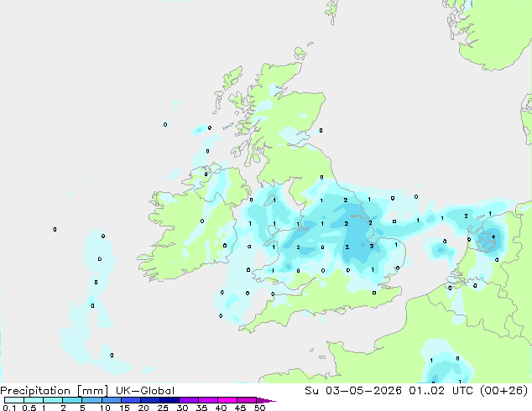Click the 30–35 mm purple legend swatch
The width and height of the screenshot is (532, 411).
[x=188, y=400]
